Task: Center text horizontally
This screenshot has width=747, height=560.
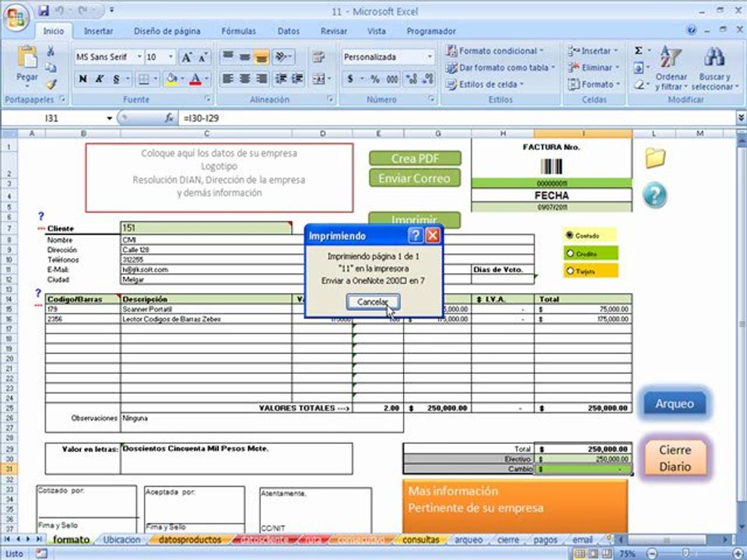Action: click(244, 79)
